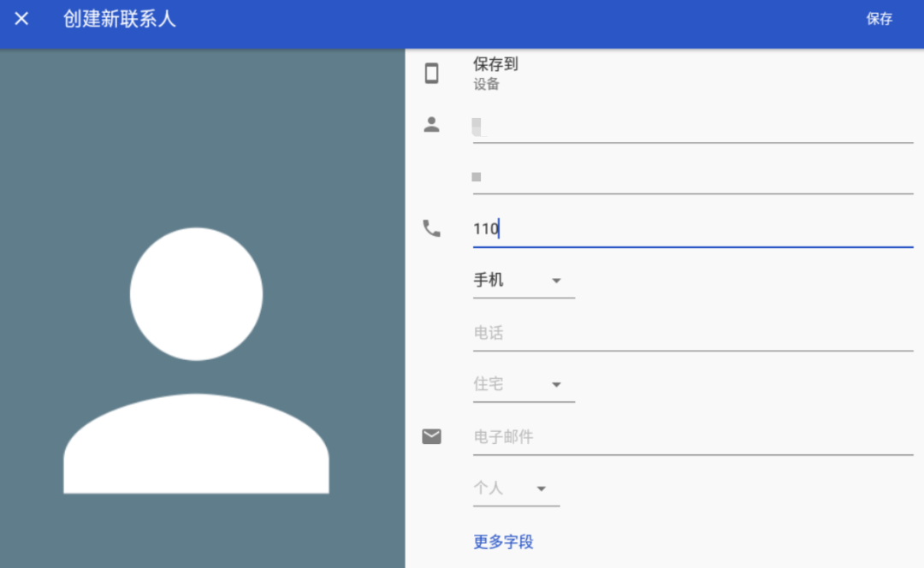The image size is (924, 568).
Task: Focus the first name input field
Action: pyautogui.click(x=693, y=127)
